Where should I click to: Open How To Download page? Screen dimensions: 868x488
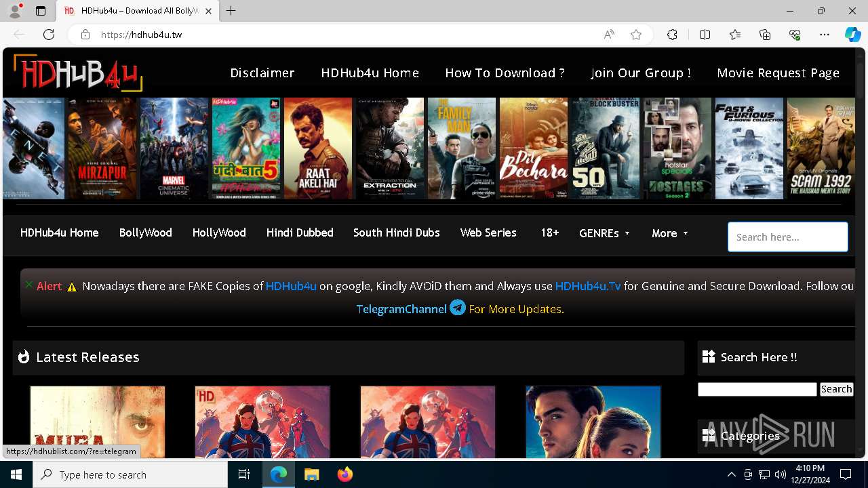click(505, 73)
